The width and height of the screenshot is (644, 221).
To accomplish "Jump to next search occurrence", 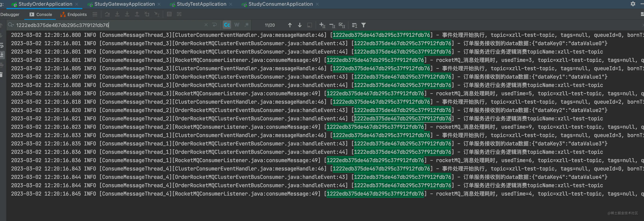I will tap(300, 25).
